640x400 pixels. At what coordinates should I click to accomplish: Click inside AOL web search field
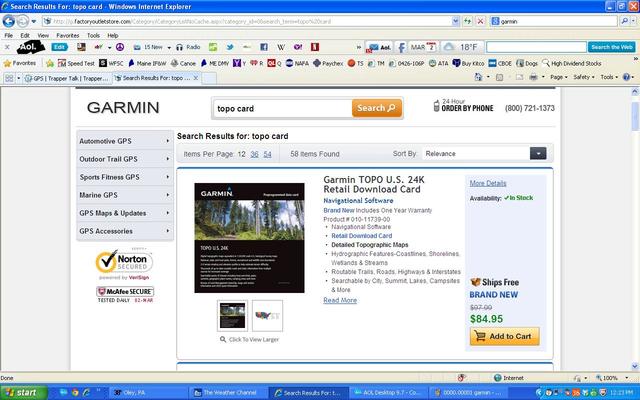point(536,47)
